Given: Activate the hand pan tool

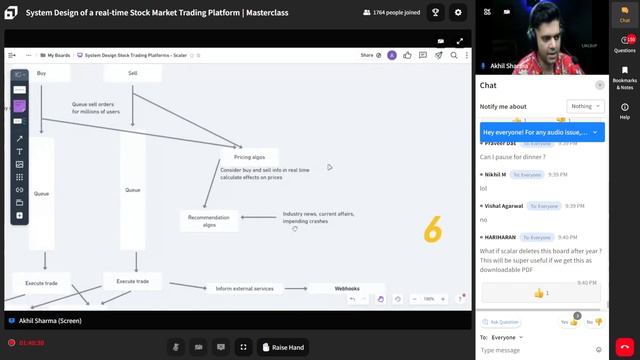Looking at the screenshot, I should point(380,299).
